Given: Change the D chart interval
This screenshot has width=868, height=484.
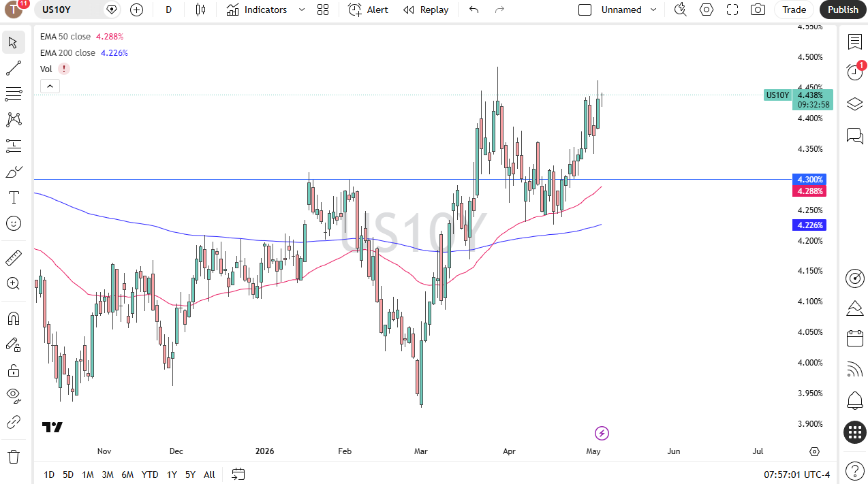Looking at the screenshot, I should [x=168, y=10].
